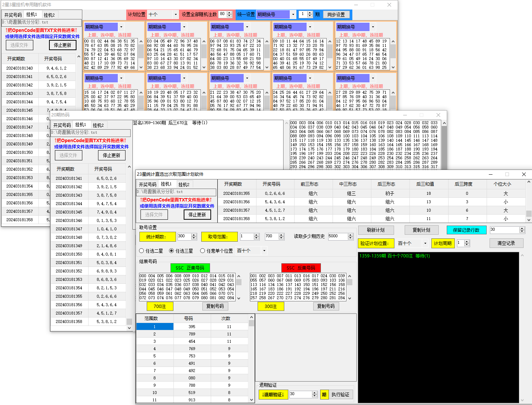Screen dimensions: 532x405
Task: Run 执行验证 in the 退期验证 section
Action: point(340,395)
